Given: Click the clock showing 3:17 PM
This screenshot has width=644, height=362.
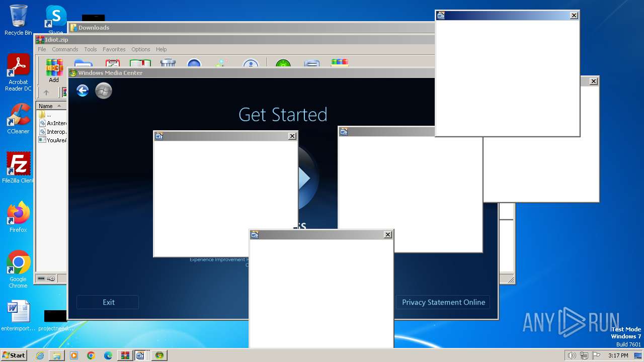Looking at the screenshot, I should pos(618,355).
